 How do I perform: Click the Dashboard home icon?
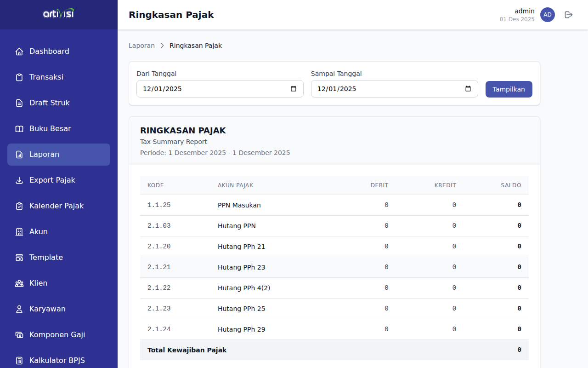[19, 52]
